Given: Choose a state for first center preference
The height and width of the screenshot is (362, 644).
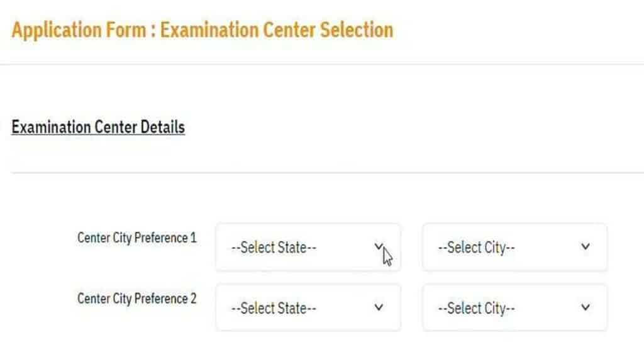Looking at the screenshot, I should [x=308, y=247].
